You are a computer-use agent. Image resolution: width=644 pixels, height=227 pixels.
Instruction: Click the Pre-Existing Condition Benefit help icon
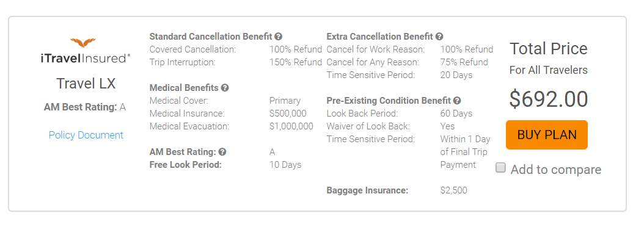click(457, 101)
